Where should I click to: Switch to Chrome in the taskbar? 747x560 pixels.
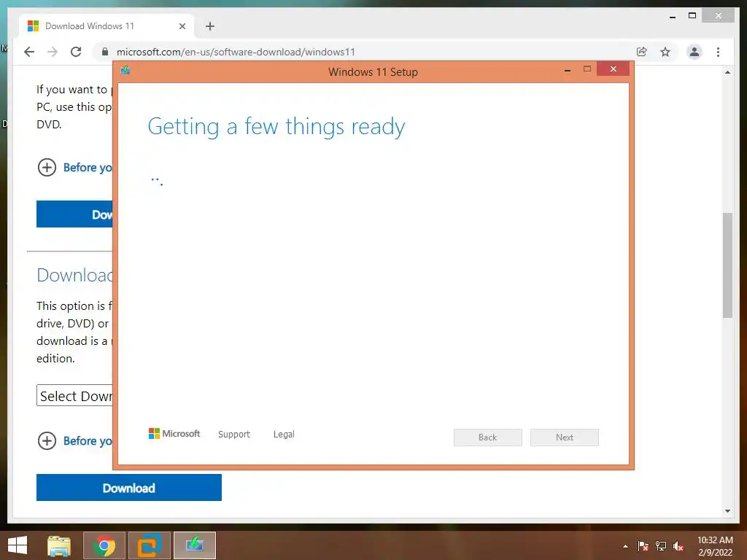click(x=104, y=545)
